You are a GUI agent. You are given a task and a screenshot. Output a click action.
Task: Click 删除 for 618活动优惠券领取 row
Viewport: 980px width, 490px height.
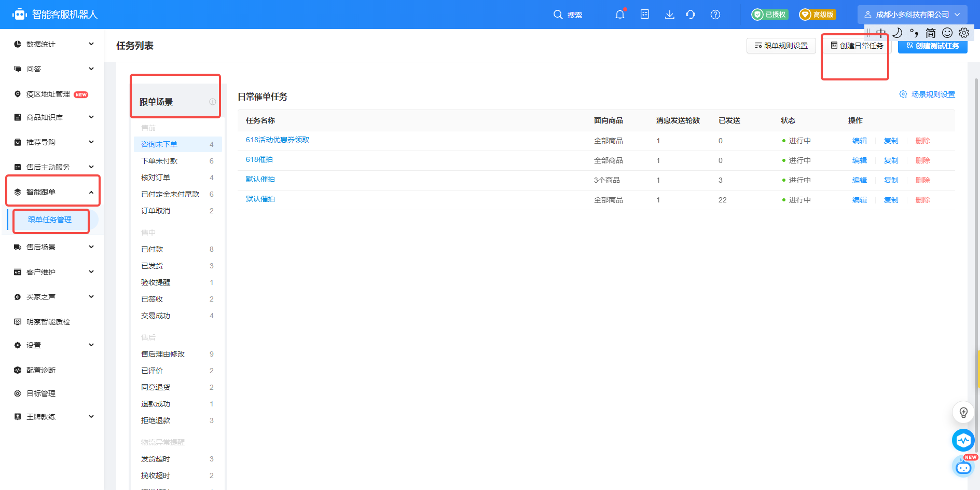923,141
